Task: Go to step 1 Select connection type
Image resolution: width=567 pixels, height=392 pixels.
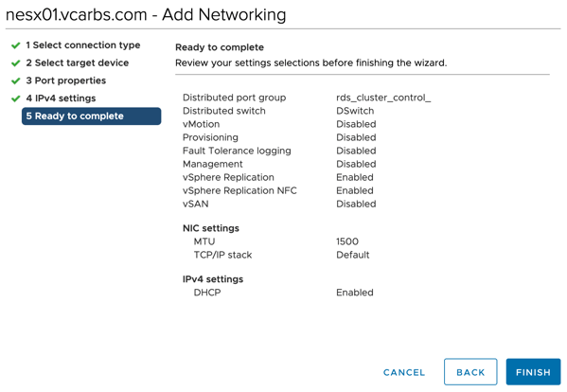Action: [x=82, y=45]
